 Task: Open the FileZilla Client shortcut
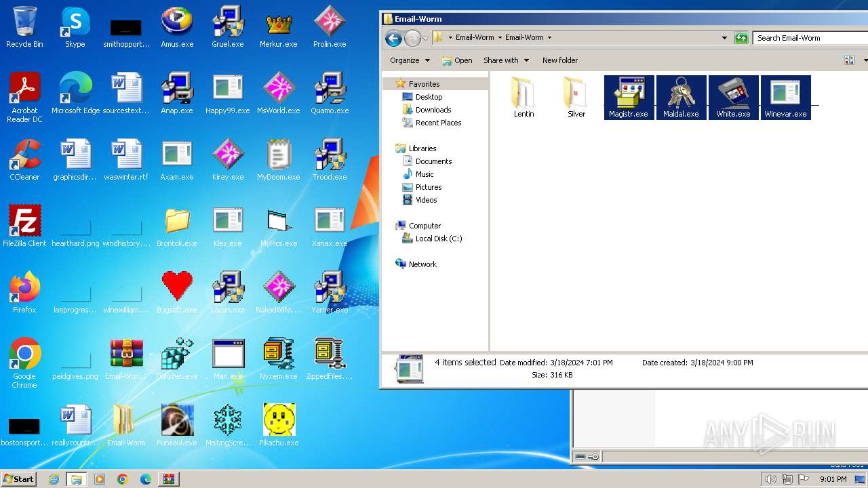24,226
